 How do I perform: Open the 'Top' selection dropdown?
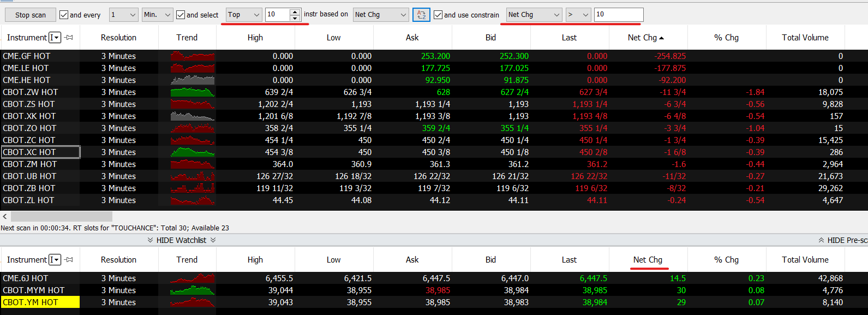coord(244,15)
